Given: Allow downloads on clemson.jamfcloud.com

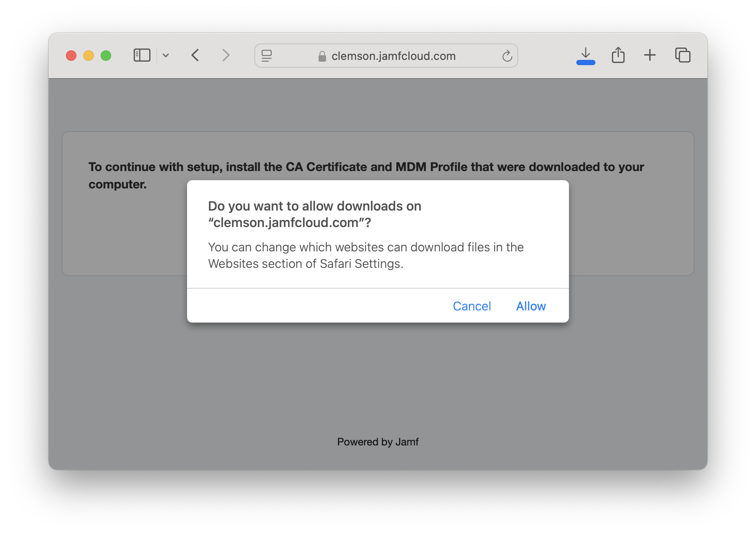Looking at the screenshot, I should coord(530,306).
